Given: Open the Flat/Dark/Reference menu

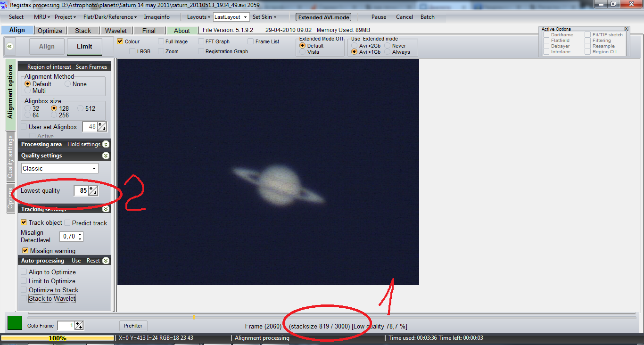Looking at the screenshot, I should tap(110, 17).
